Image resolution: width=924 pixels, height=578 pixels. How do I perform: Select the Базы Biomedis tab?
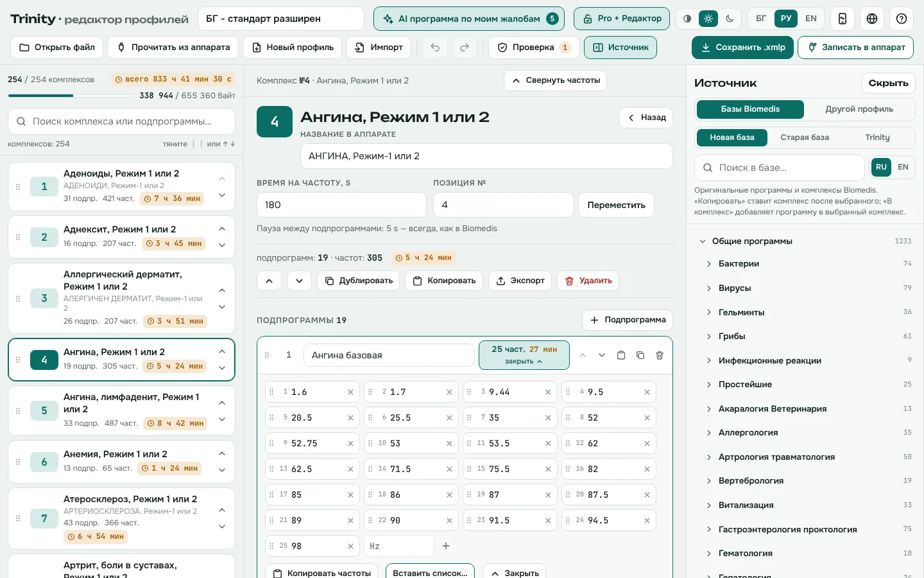(x=750, y=109)
